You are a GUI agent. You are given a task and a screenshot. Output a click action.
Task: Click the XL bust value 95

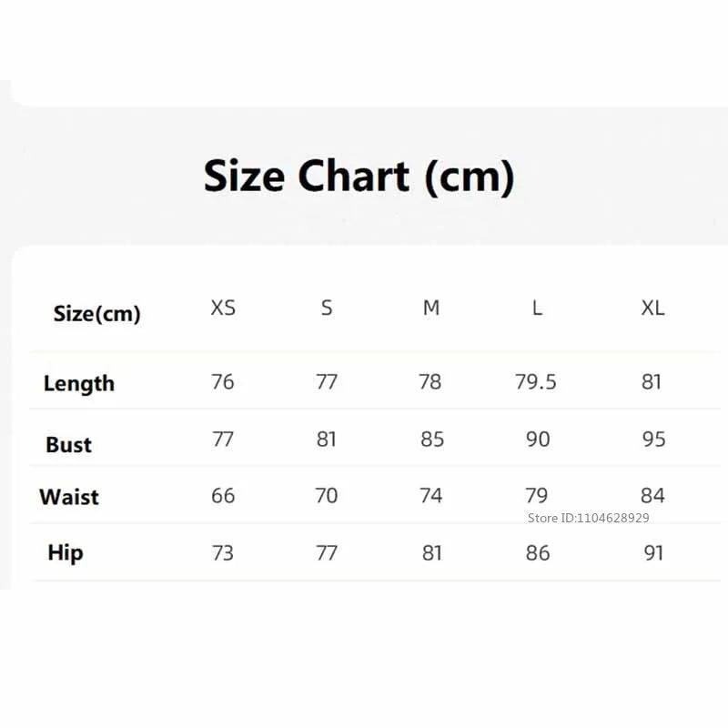coord(653,440)
